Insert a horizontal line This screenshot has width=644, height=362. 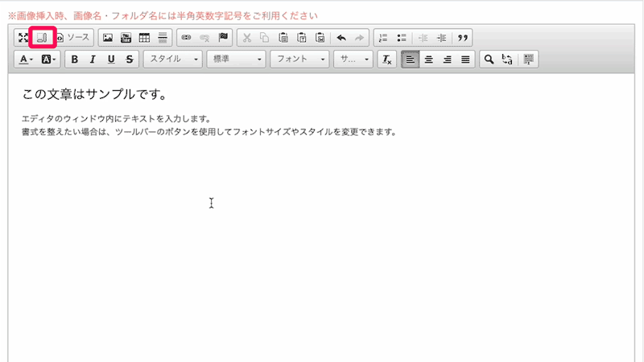pos(163,38)
